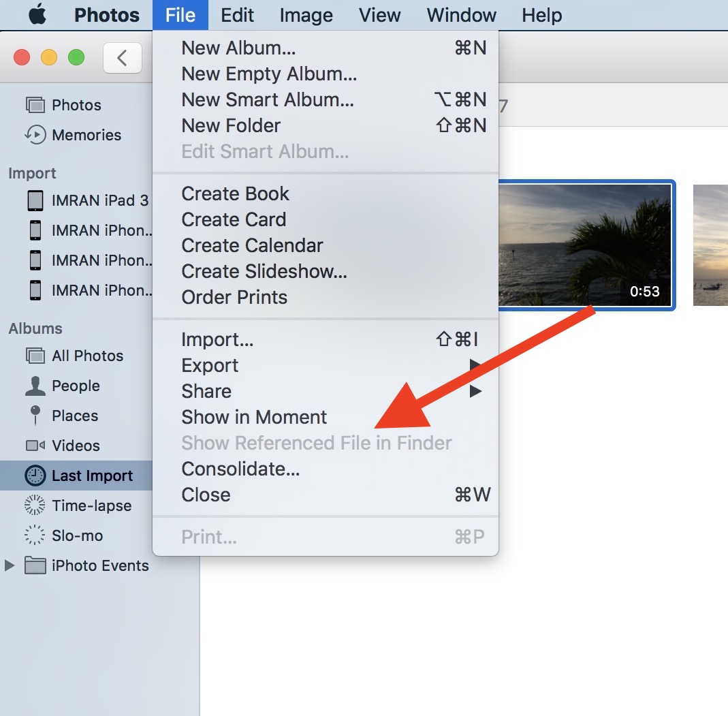
Task: Select the IMRAN iPad 3 label
Action: click(100, 200)
